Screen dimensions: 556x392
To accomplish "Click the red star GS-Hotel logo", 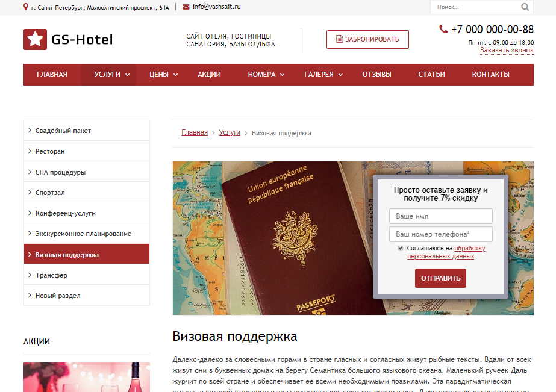I will click(x=35, y=39).
